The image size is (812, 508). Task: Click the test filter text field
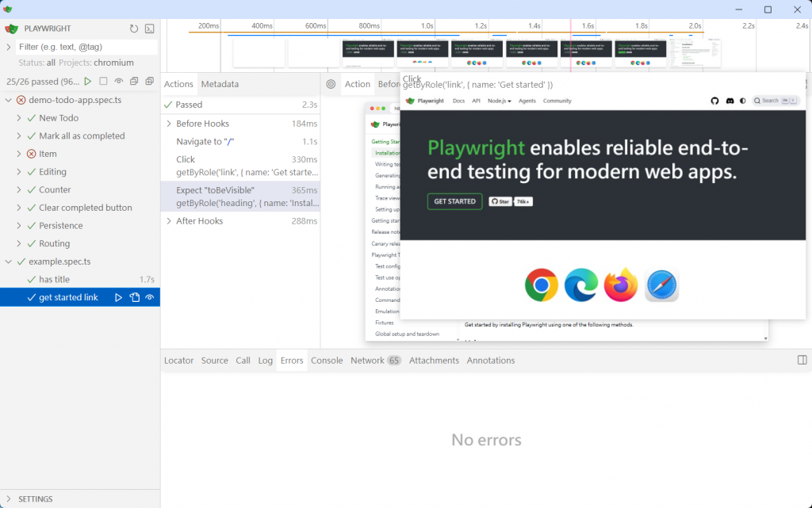pos(86,47)
